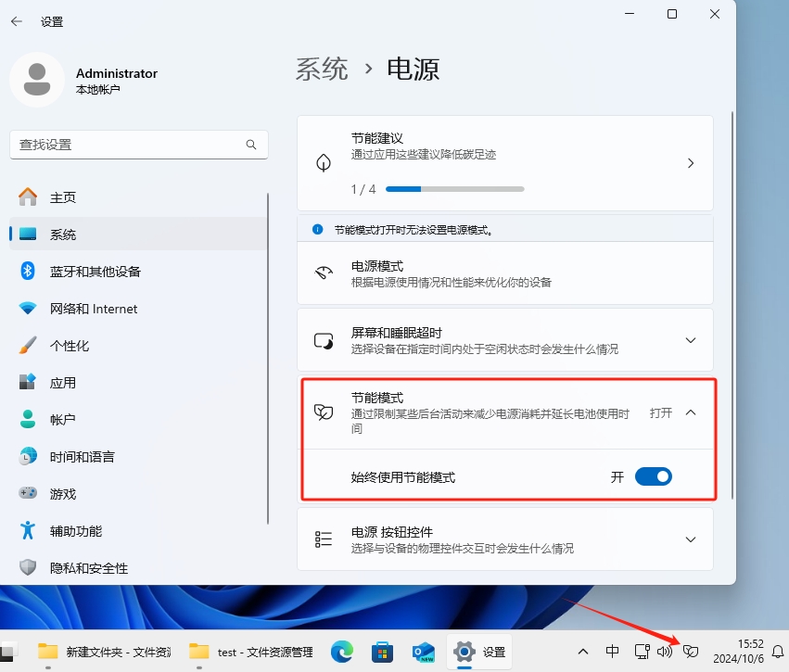Click the screen and sleep icon
This screenshot has width=789, height=672.
pyautogui.click(x=324, y=340)
